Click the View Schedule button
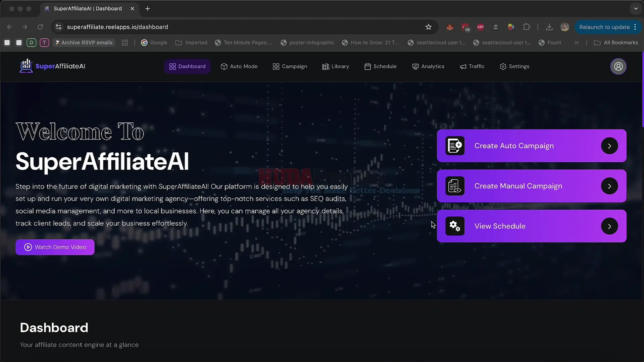 532,226
